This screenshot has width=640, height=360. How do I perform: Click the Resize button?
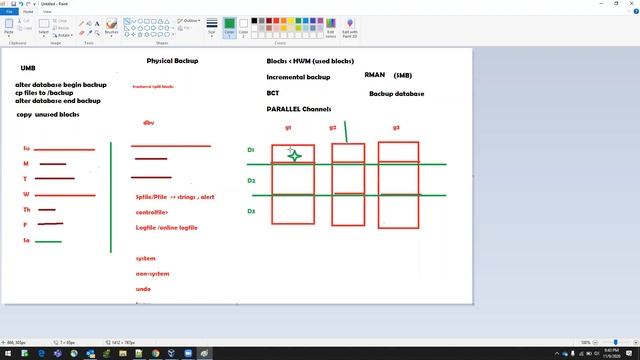pyautogui.click(x=61, y=28)
